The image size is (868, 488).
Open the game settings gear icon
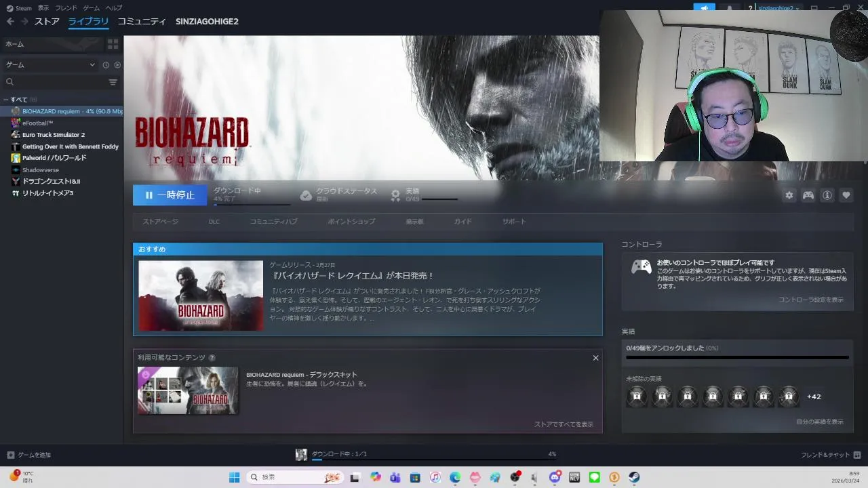[x=789, y=195]
